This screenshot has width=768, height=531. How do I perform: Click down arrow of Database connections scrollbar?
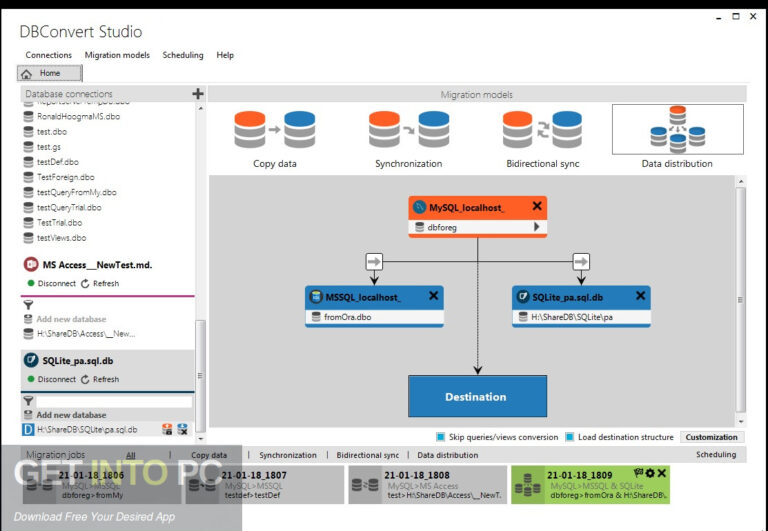pyautogui.click(x=201, y=439)
